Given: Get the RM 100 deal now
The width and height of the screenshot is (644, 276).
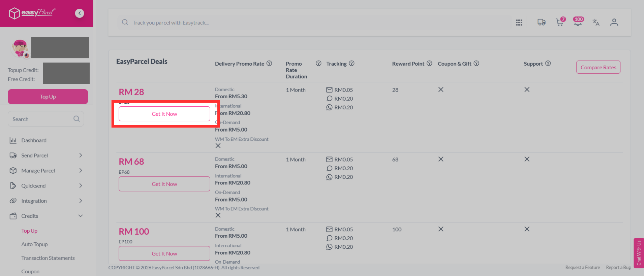Looking at the screenshot, I should click(164, 254).
